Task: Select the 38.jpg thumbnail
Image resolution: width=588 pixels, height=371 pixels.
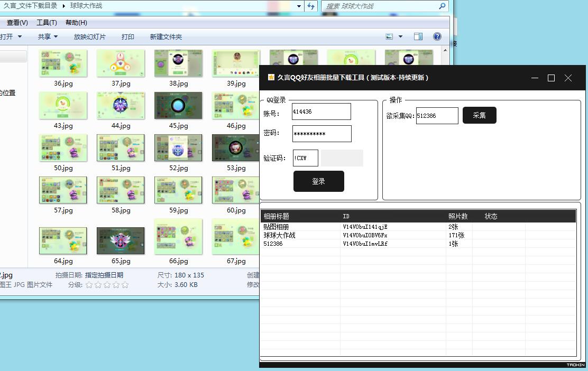Action: [178, 63]
